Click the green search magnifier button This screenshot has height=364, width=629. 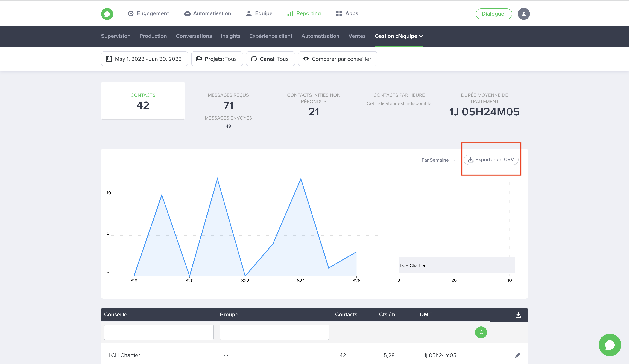[481, 332]
